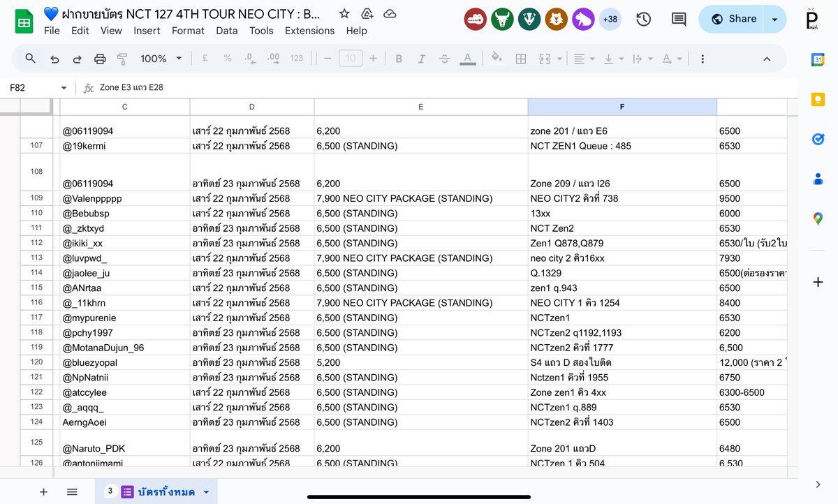Image resolution: width=838 pixels, height=504 pixels.
Task: Open horizontal align dropdown
Action: (583, 59)
